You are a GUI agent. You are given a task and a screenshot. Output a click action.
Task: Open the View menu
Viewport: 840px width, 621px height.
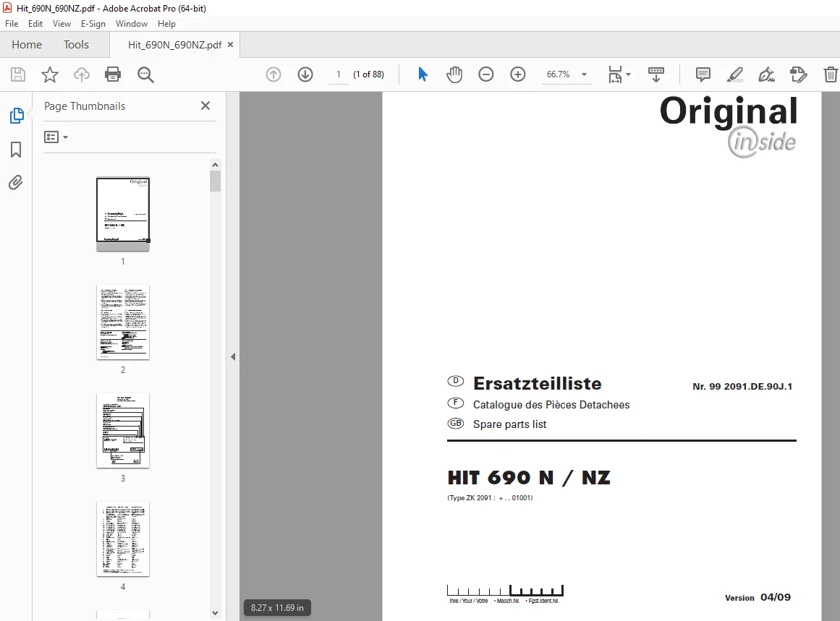pyautogui.click(x=61, y=24)
